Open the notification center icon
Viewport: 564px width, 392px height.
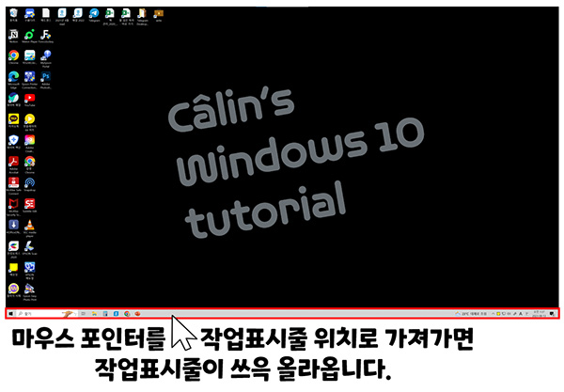tap(552, 314)
